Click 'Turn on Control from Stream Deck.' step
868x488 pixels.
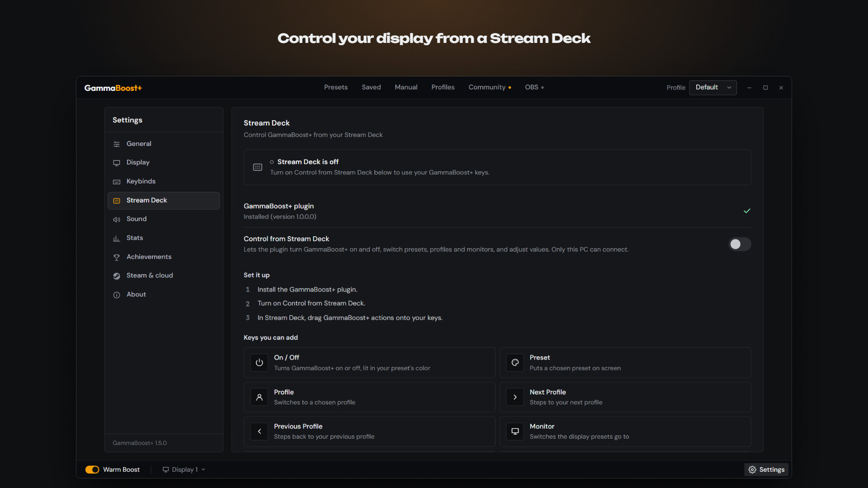311,303
